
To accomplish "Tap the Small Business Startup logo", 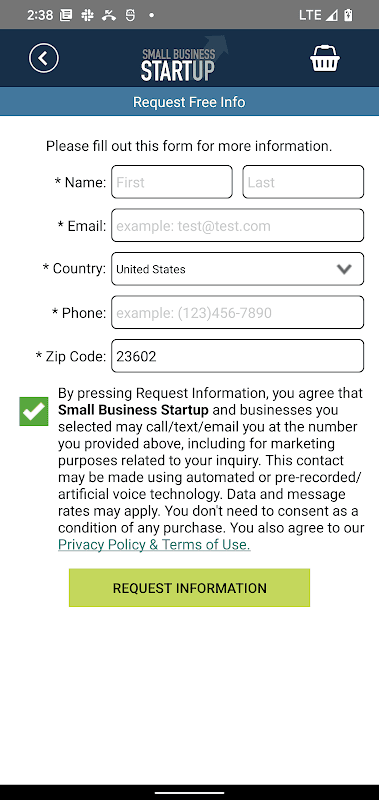I will (184, 58).
